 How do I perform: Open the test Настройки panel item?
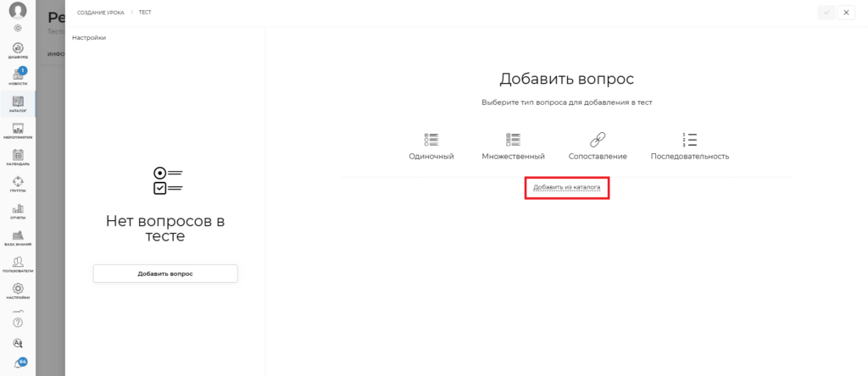(88, 37)
